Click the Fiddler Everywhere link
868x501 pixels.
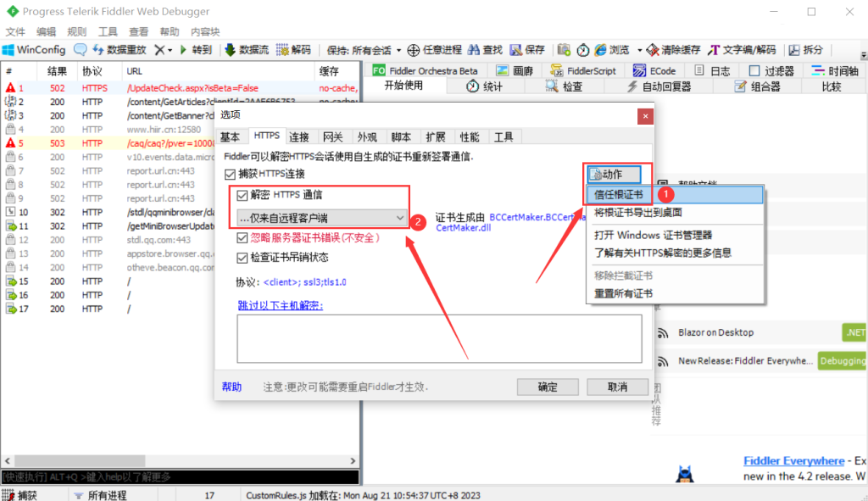pos(793,460)
